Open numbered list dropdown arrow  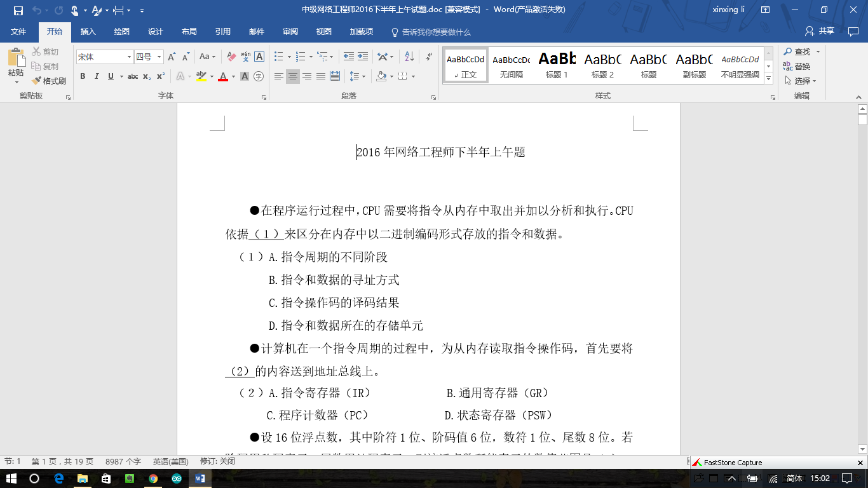pyautogui.click(x=311, y=57)
